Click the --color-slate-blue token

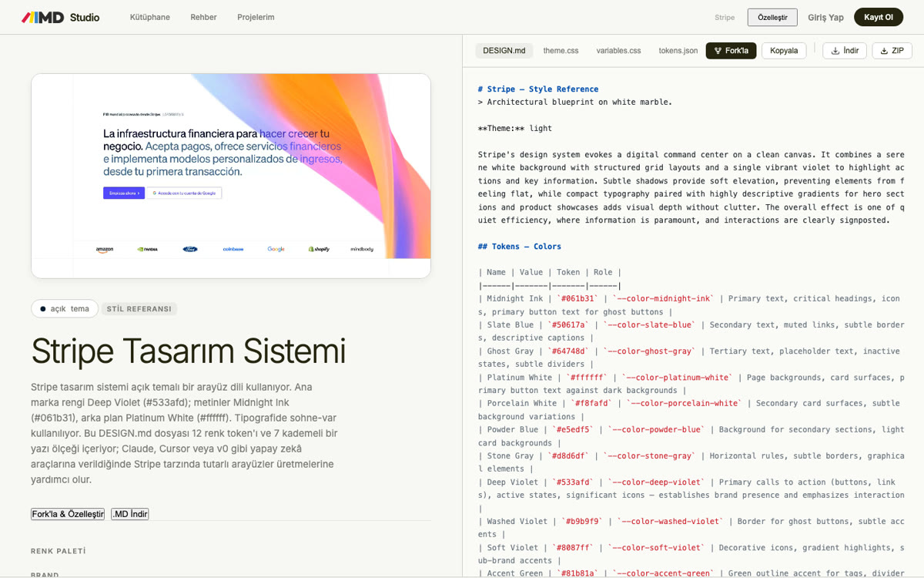coord(648,325)
